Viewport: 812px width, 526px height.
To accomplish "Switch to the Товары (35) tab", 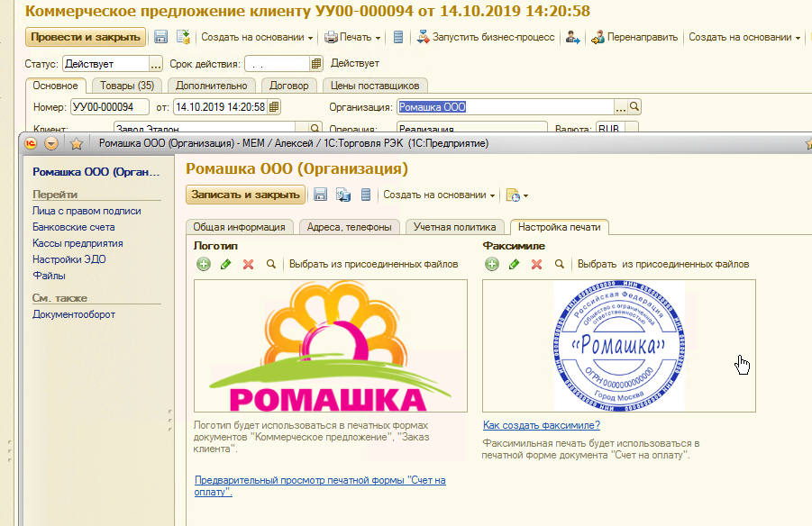I will click(126, 86).
